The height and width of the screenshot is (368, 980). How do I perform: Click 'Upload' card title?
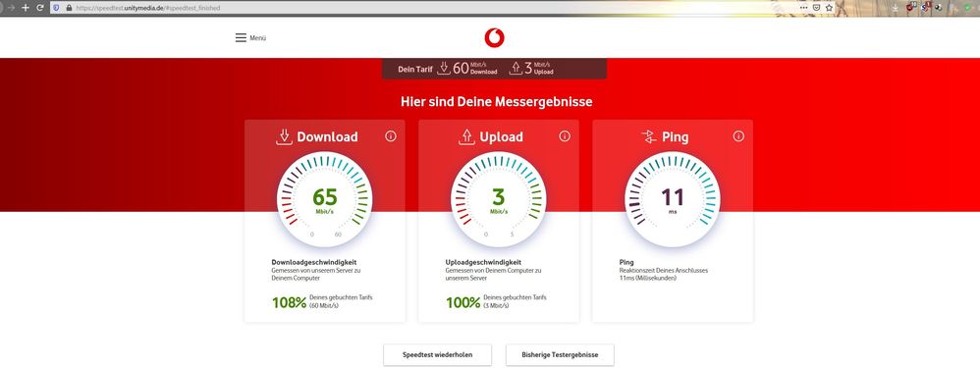501,136
